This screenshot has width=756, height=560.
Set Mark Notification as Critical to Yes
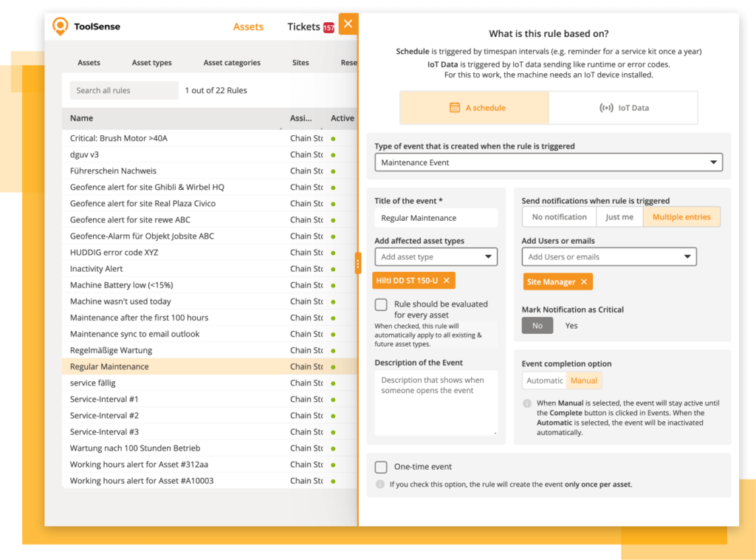[x=571, y=325]
